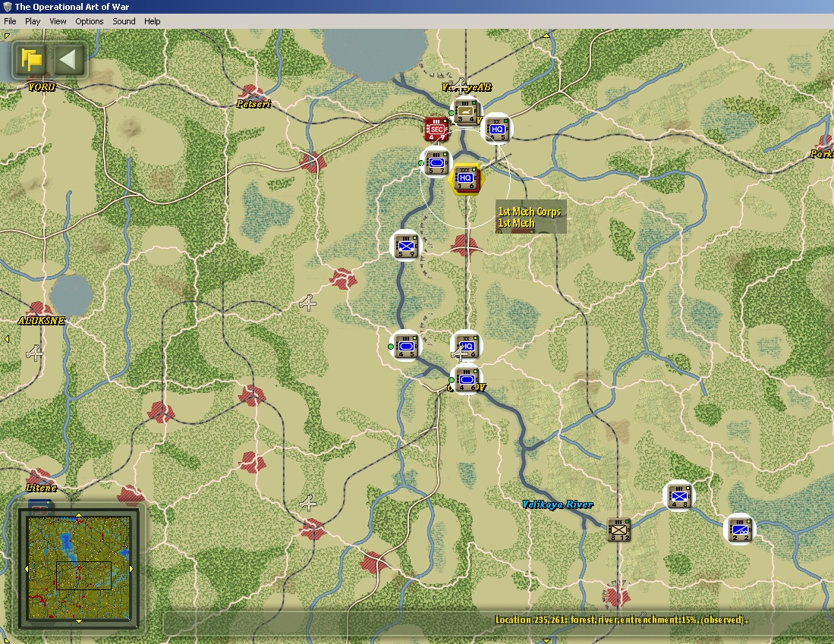Select the XX HQ unit rated 5
This screenshot has width=834, height=644.
coord(497,129)
